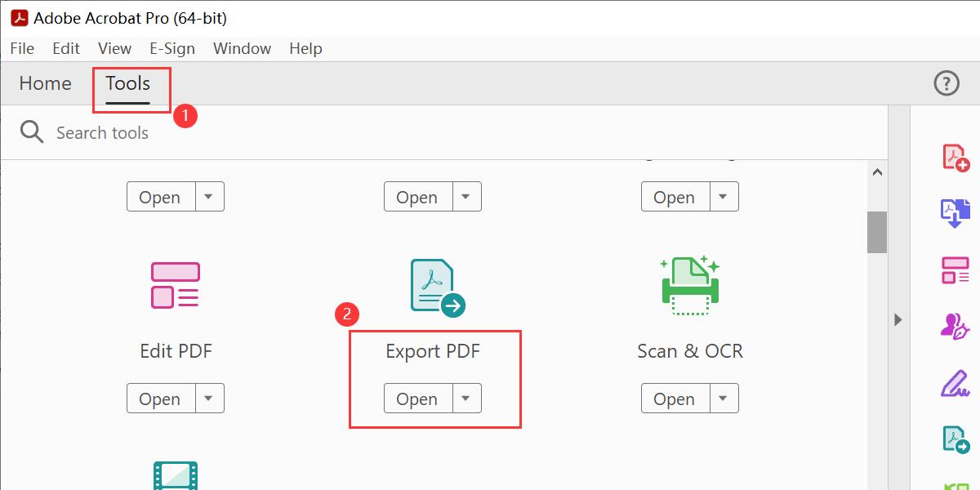
Task: Open the File menu
Action: pos(21,48)
